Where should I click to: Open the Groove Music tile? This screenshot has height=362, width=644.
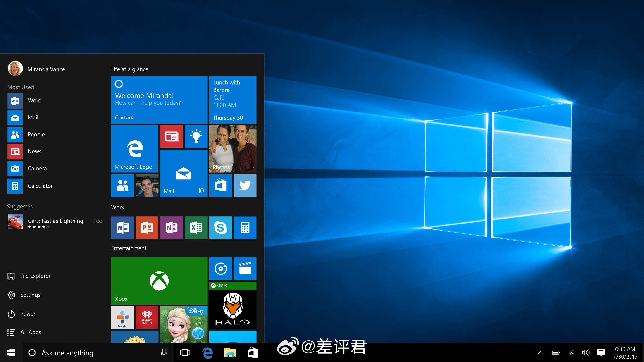(220, 269)
